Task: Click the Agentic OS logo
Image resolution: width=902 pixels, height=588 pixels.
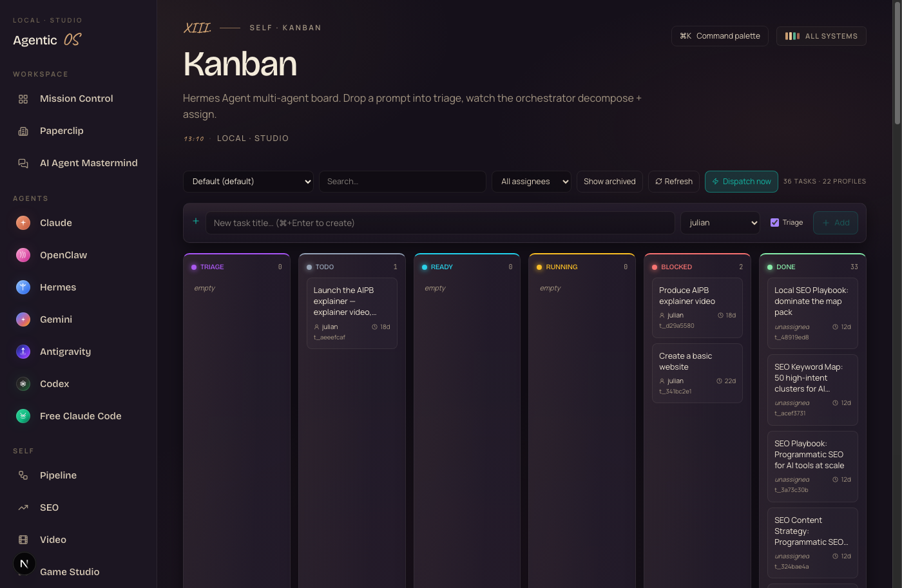Action: (x=48, y=40)
